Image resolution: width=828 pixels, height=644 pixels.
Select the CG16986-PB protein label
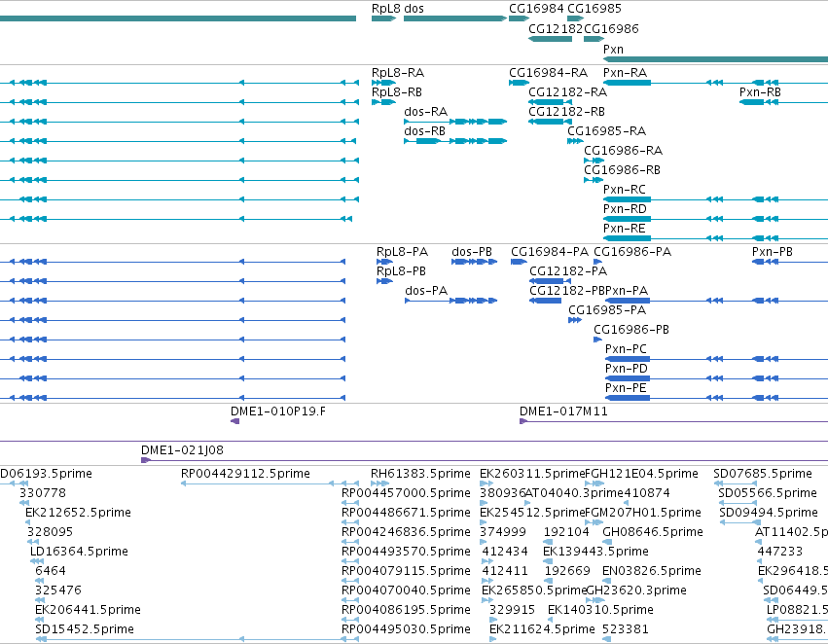[631, 330]
